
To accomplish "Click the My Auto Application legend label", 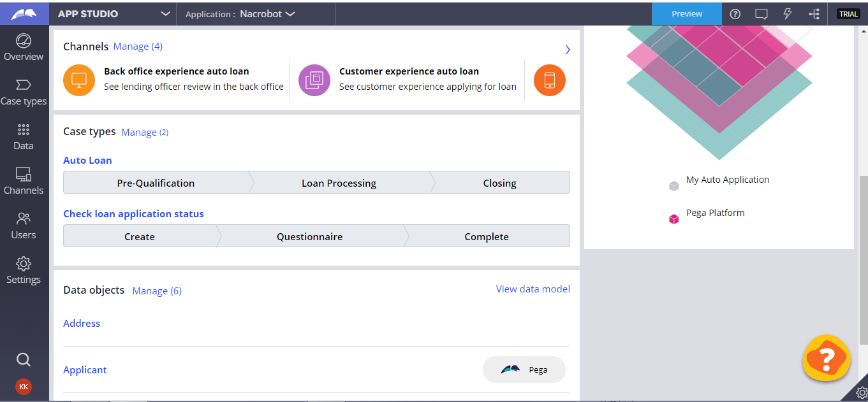I will (x=728, y=180).
